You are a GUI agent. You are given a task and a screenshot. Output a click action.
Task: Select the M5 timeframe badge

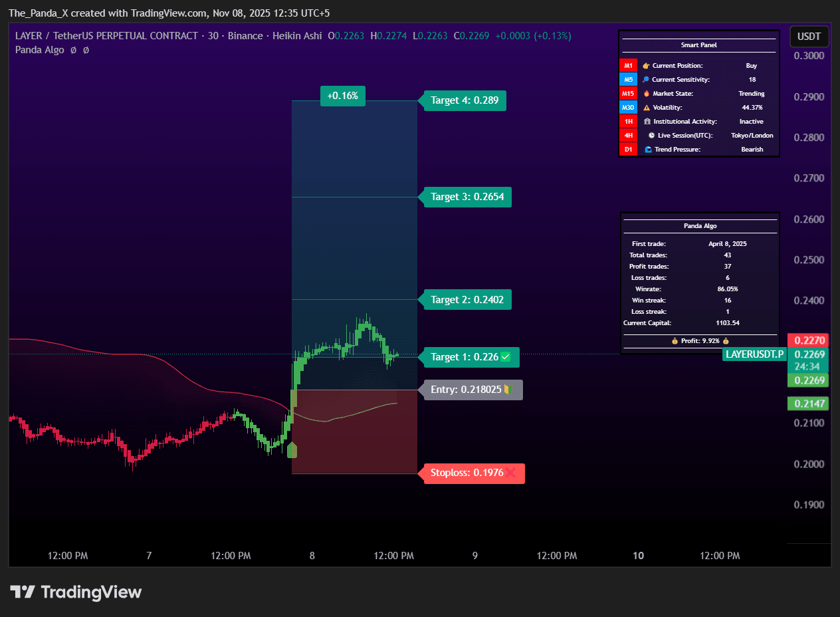(628, 80)
